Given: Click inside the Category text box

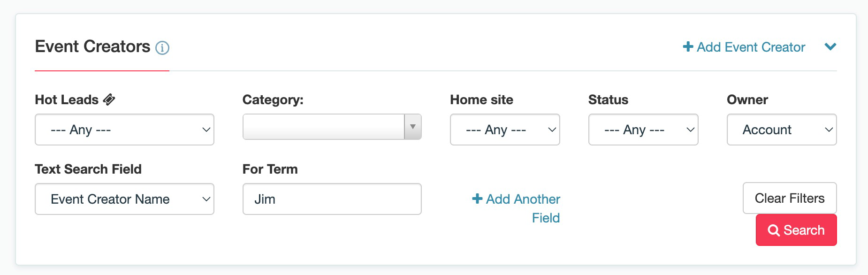Looking at the screenshot, I should pyautogui.click(x=324, y=127).
